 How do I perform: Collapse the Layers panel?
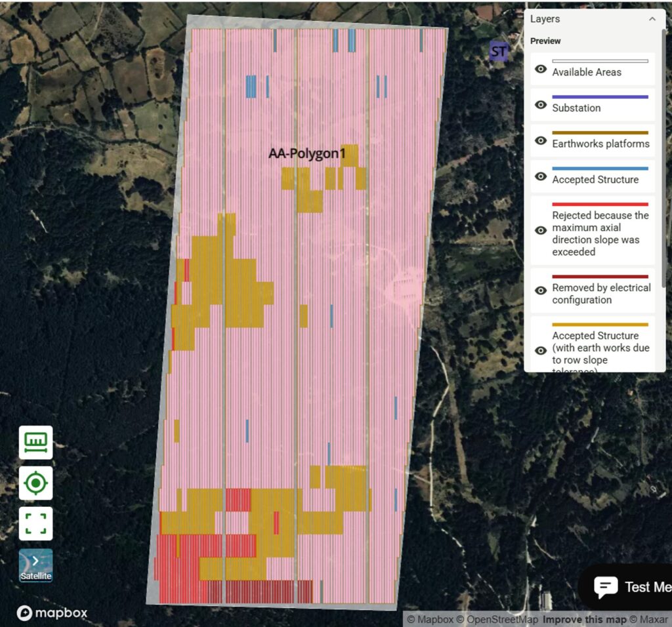(652, 19)
